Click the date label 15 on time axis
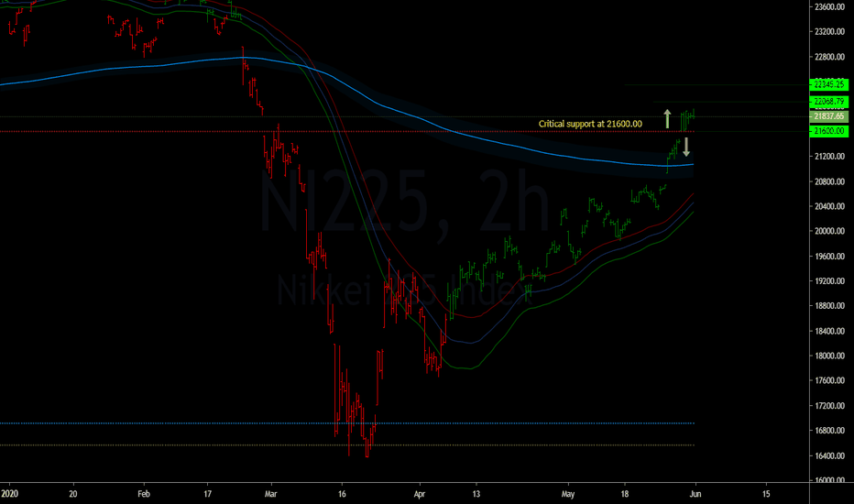854x504 pixels. [766, 494]
